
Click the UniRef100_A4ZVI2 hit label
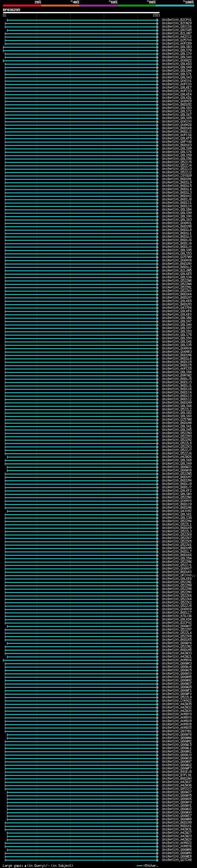pos(176,37)
